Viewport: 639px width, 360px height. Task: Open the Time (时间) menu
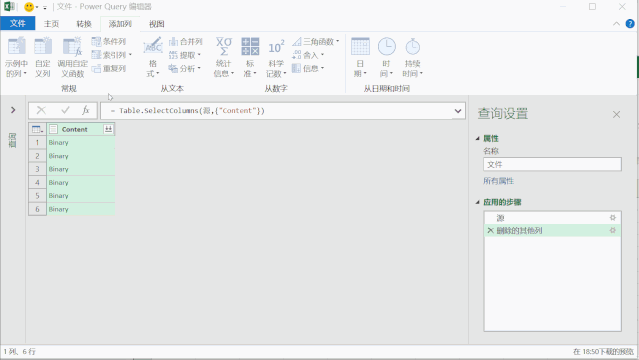386,57
